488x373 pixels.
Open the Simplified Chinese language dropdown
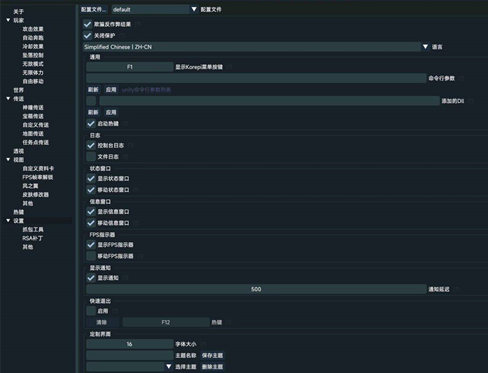(x=256, y=47)
